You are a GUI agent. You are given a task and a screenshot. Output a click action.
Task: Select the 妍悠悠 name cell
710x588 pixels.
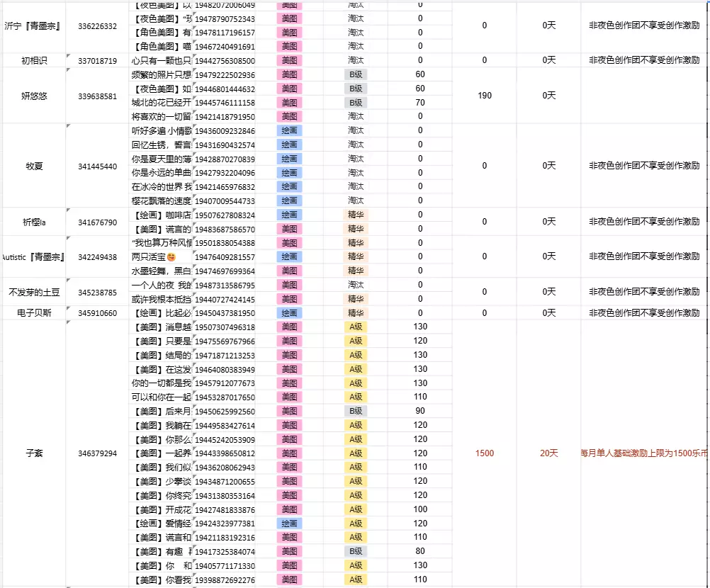[34, 96]
